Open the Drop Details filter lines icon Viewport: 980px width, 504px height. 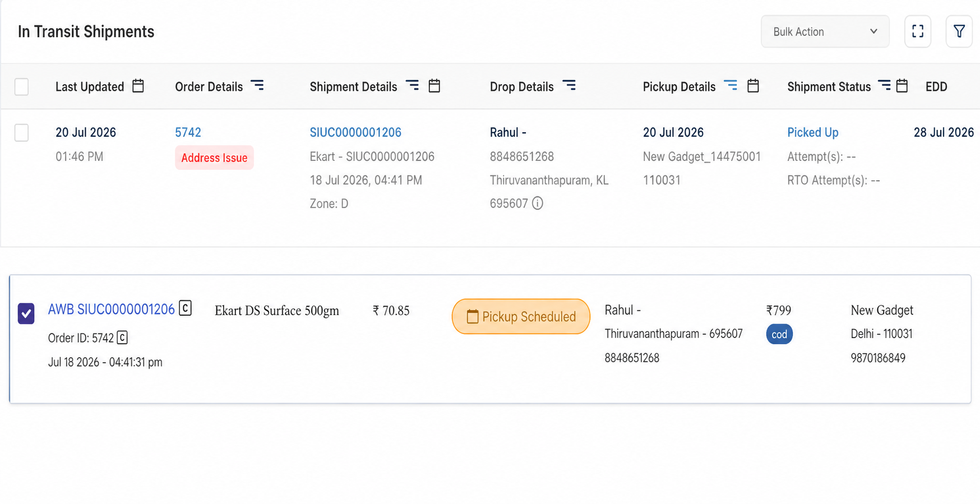[x=569, y=85]
